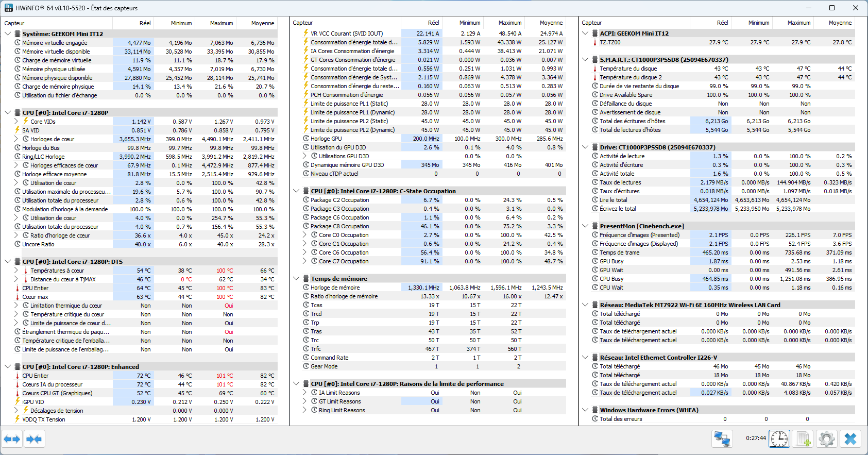Viewport: 868px width, 455px height.
Task: Click the thermometer icon beside Cœur max
Action: tap(18, 297)
